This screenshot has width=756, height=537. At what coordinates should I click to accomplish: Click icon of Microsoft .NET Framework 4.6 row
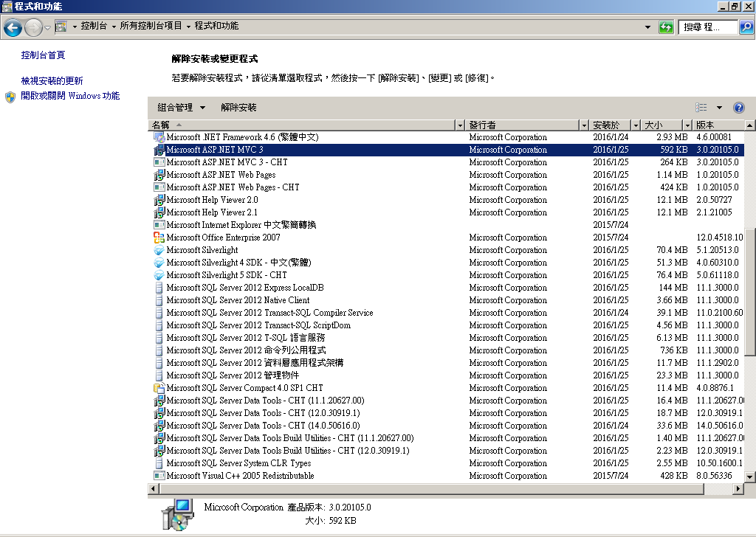click(159, 137)
